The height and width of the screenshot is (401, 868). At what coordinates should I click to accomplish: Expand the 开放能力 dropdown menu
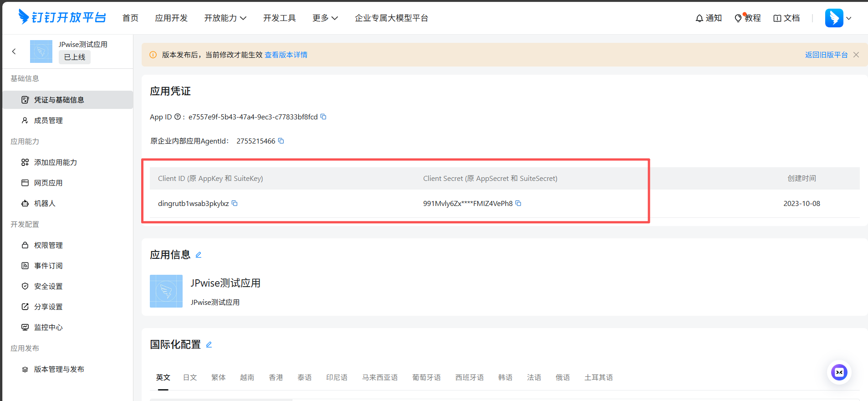(x=225, y=18)
